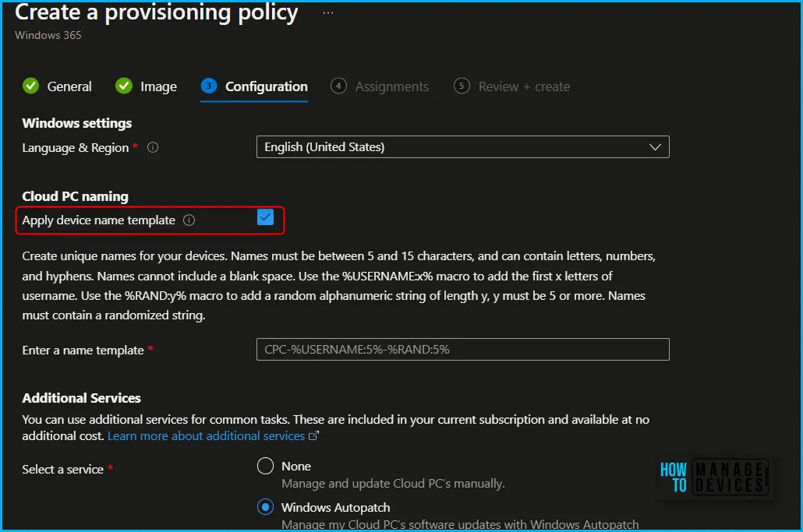The width and height of the screenshot is (803, 532).
Task: Click the Windows Autopatch option label
Action: pyautogui.click(x=335, y=507)
